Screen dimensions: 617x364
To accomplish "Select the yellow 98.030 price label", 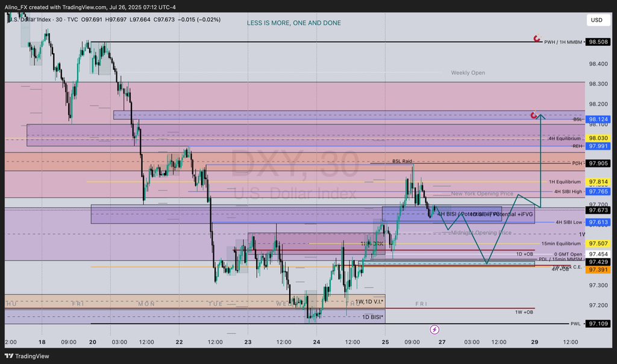I will tap(598, 138).
